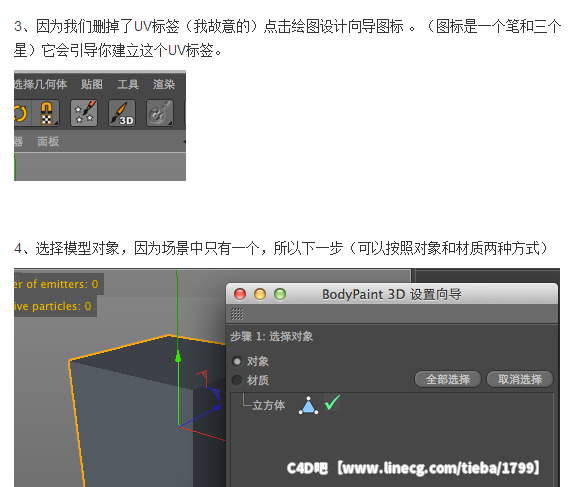Viewport: 573px width, 487px height.
Task: Minimize the wizard with the yellow button
Action: pyautogui.click(x=260, y=294)
